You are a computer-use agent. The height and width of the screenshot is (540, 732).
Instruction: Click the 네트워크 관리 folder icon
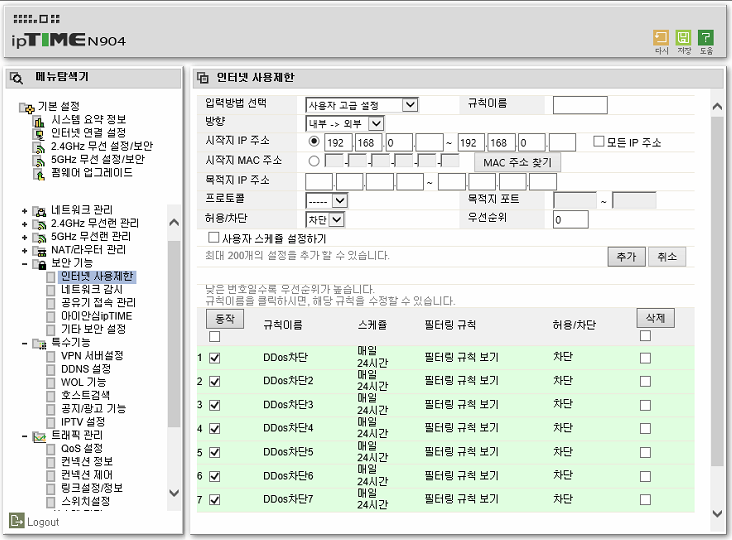pyautogui.click(x=39, y=211)
